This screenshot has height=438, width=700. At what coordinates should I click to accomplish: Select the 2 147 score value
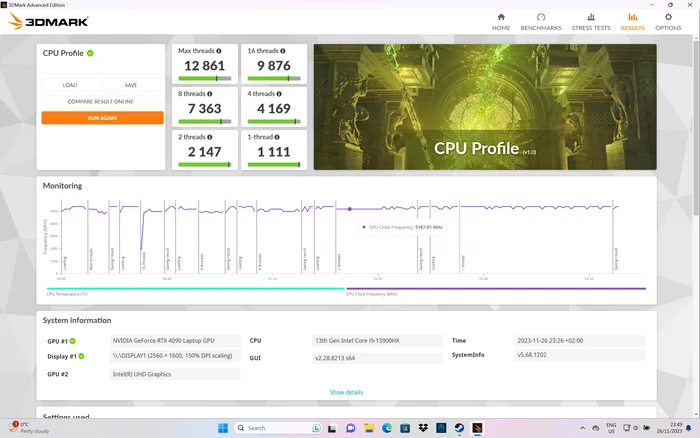pos(204,152)
